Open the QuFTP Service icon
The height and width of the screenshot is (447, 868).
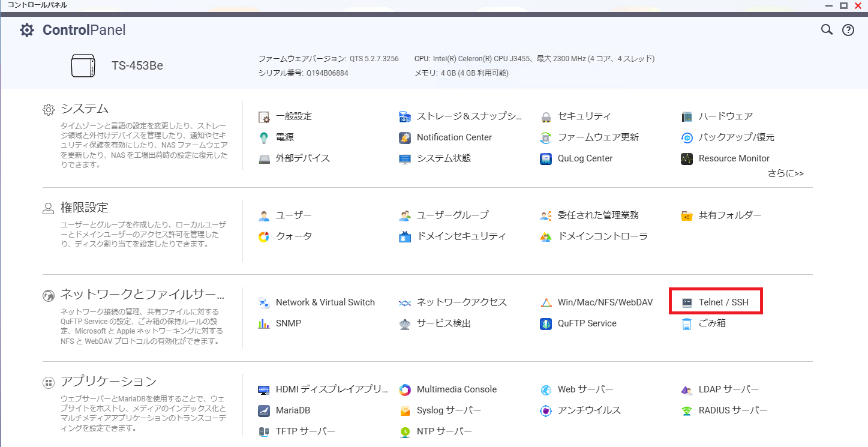click(x=546, y=324)
